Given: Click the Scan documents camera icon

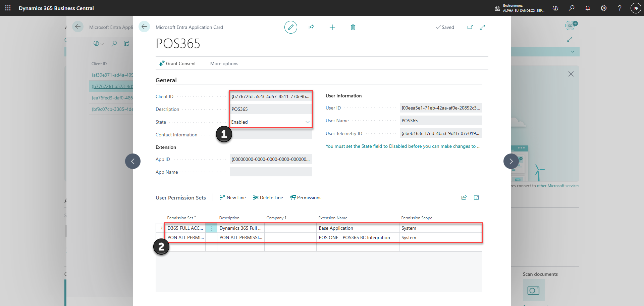Looking at the screenshot, I should 533,290.
